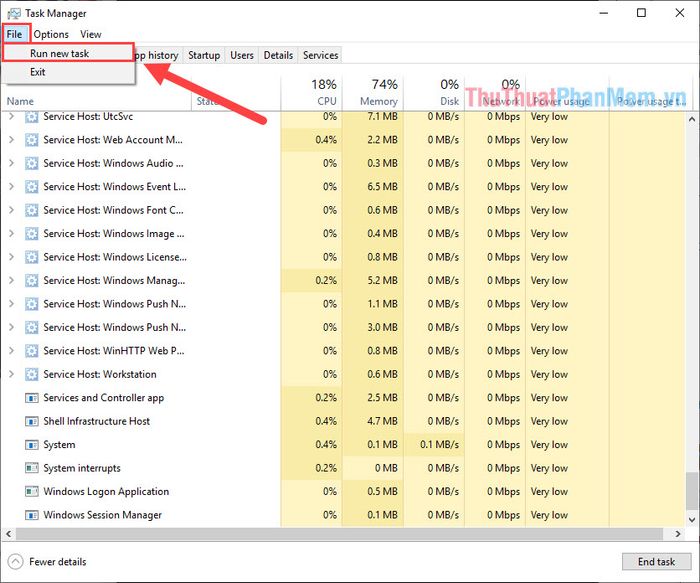Choose Exit from the File menu
Screen dimensions: 700x583
68,72
